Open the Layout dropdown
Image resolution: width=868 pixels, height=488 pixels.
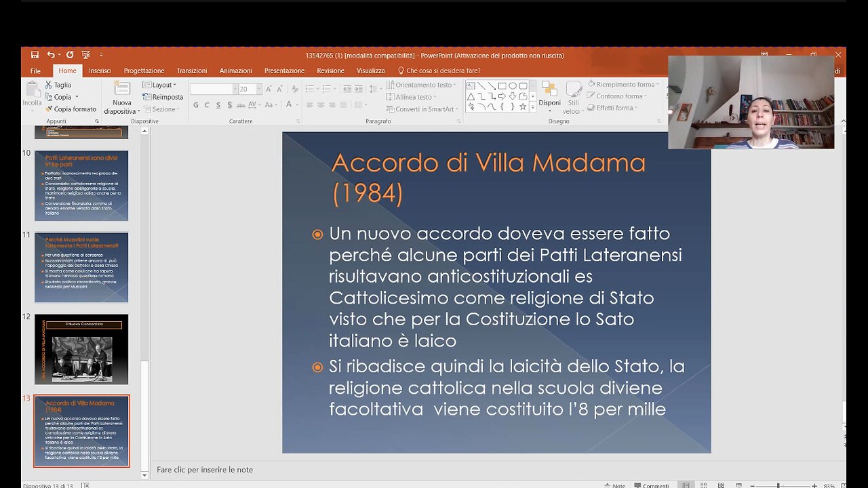(x=160, y=85)
